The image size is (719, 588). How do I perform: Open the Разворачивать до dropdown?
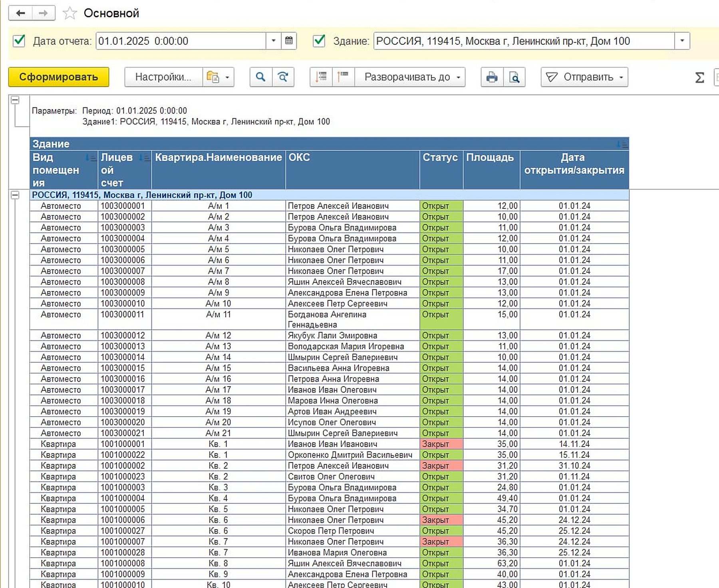click(410, 77)
